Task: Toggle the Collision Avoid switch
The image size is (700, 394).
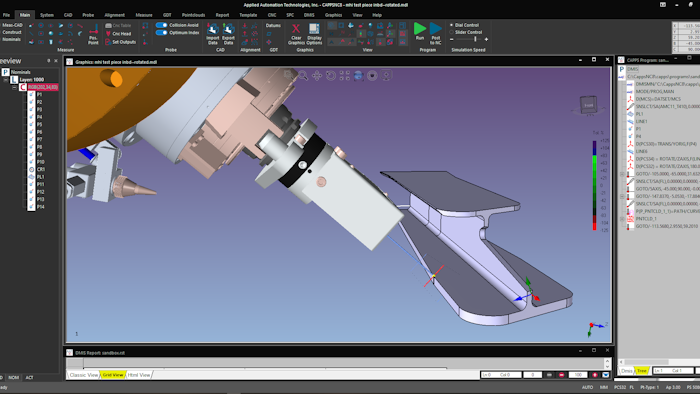Action: pos(161,25)
